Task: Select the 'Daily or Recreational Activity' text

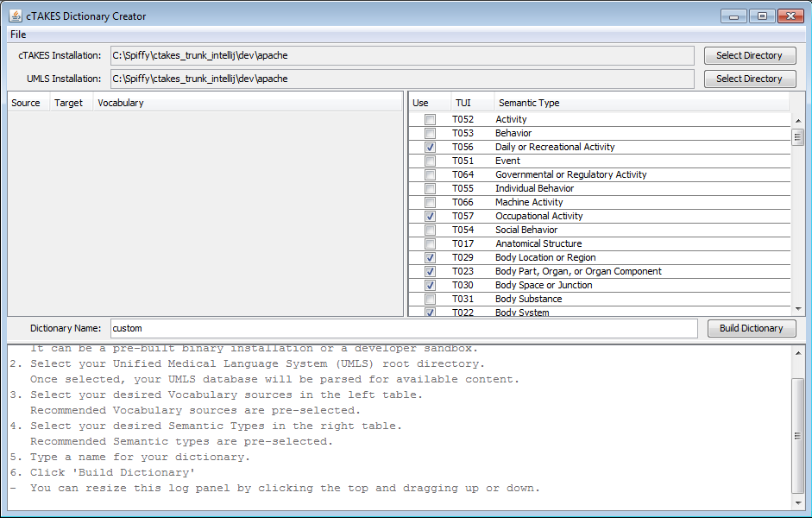Action: pyautogui.click(x=555, y=147)
